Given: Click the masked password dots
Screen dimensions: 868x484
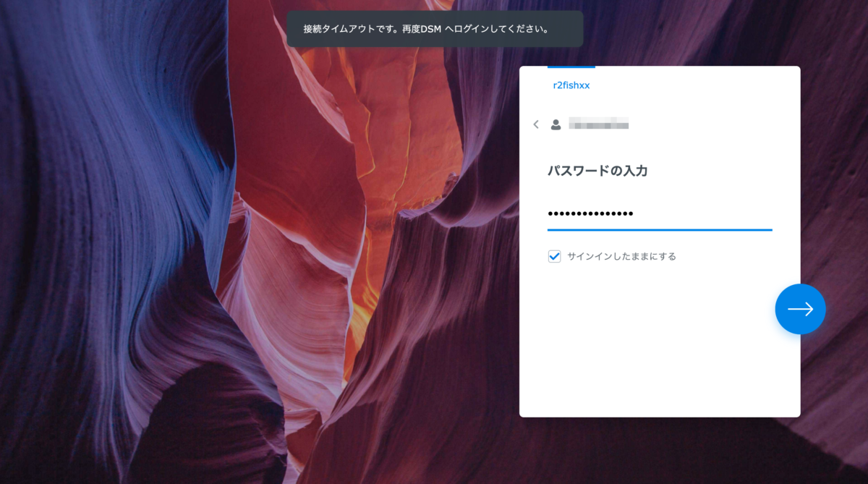Looking at the screenshot, I should (590, 213).
